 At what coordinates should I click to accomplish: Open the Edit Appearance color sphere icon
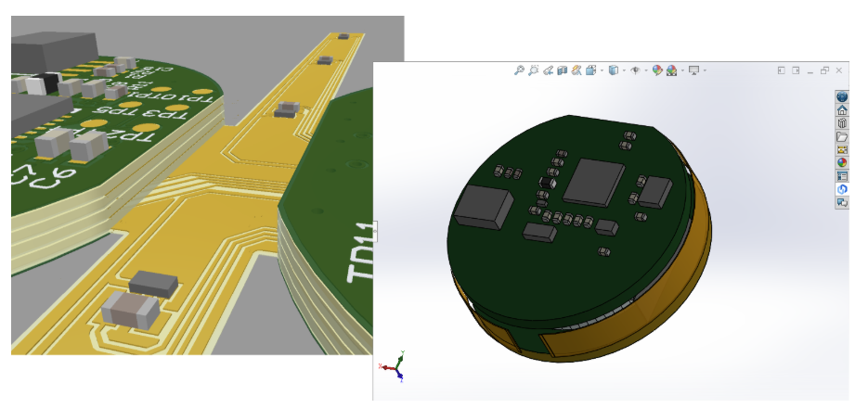point(657,70)
